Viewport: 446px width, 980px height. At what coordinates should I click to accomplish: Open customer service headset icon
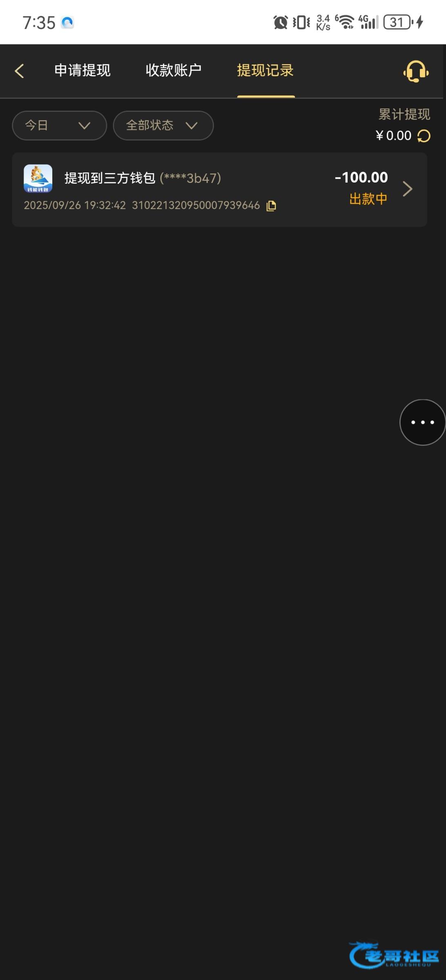(416, 71)
